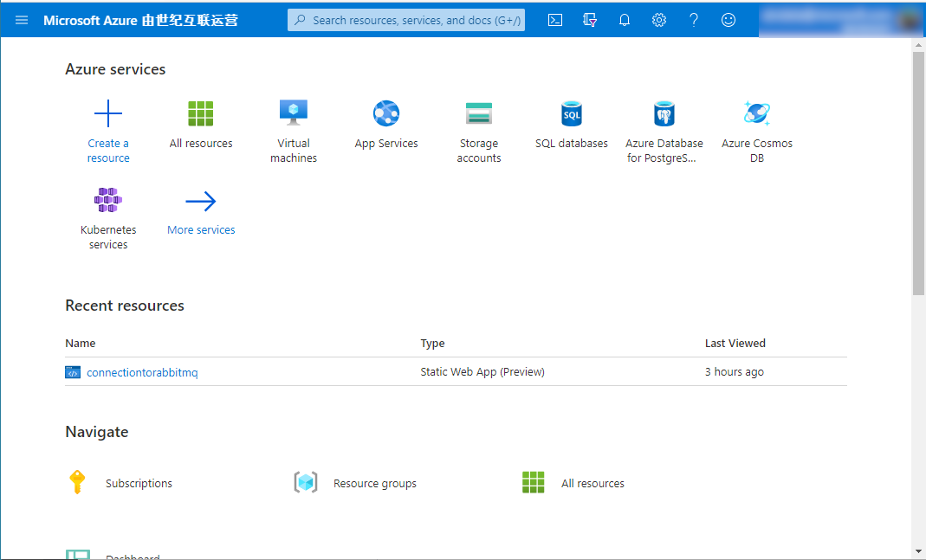Open Azure Cosmos DB service
Image resolution: width=926 pixels, height=560 pixels.
coord(757,132)
